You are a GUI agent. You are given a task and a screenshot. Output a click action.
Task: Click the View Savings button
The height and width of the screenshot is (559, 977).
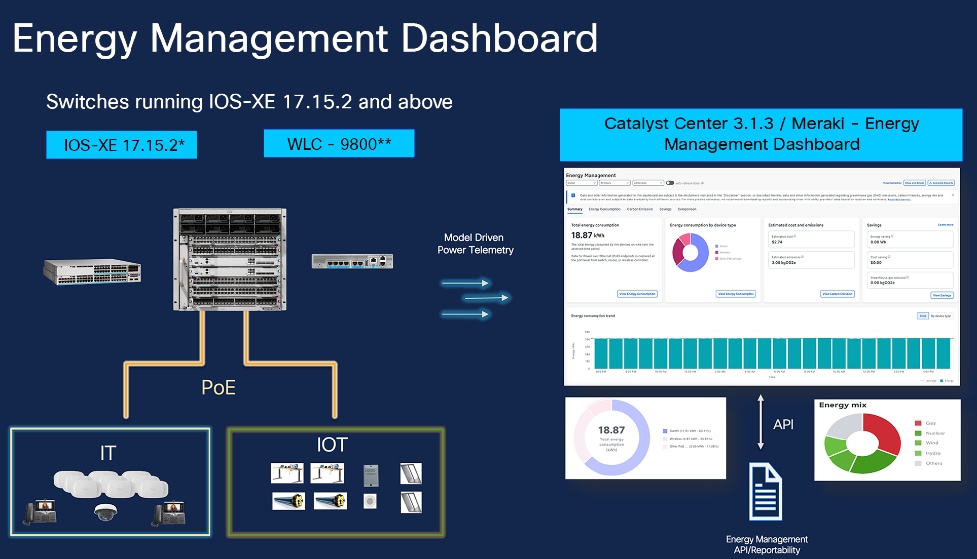942,295
